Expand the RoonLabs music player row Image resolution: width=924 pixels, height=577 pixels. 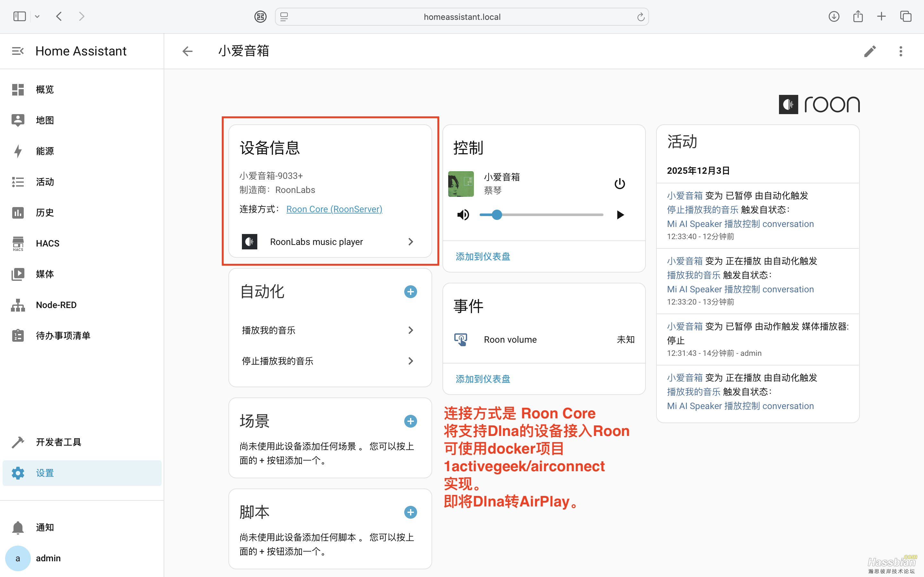point(410,242)
